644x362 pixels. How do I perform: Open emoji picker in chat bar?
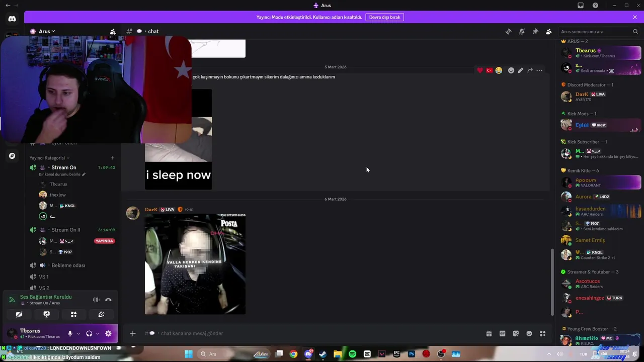(529, 333)
